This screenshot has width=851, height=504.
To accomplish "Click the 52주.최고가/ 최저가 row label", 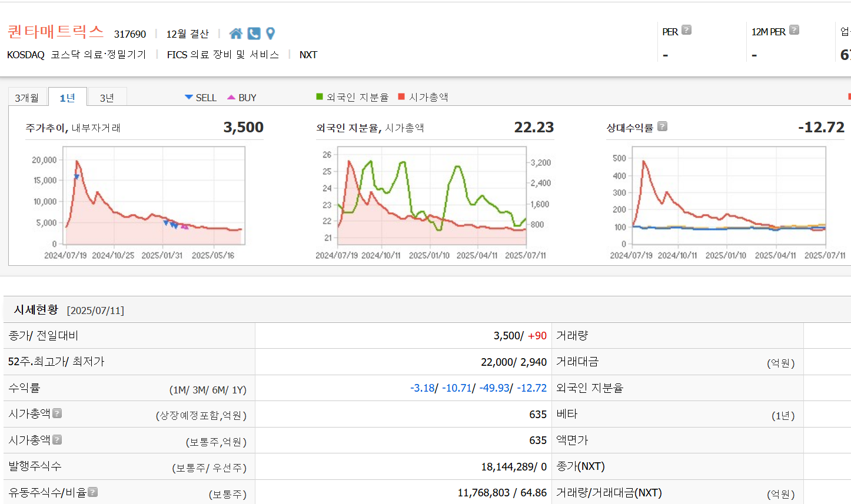I will 56,361.
